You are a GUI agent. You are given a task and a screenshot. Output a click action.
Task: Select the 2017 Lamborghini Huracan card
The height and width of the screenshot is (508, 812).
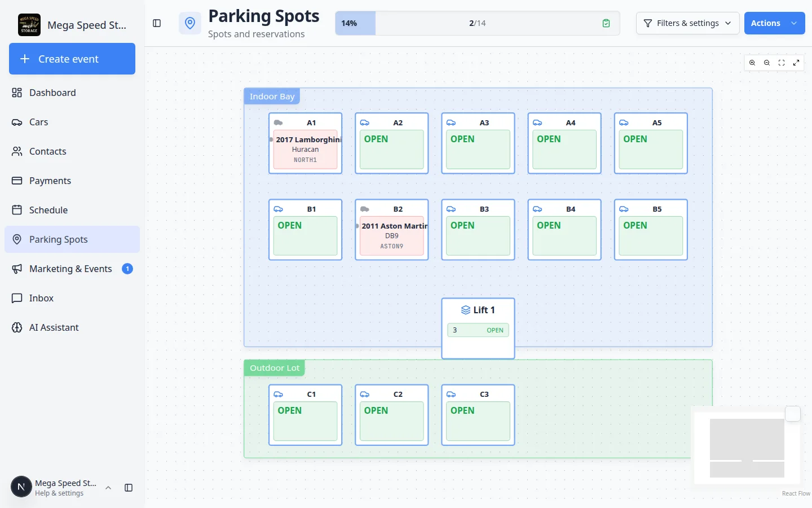(x=306, y=150)
